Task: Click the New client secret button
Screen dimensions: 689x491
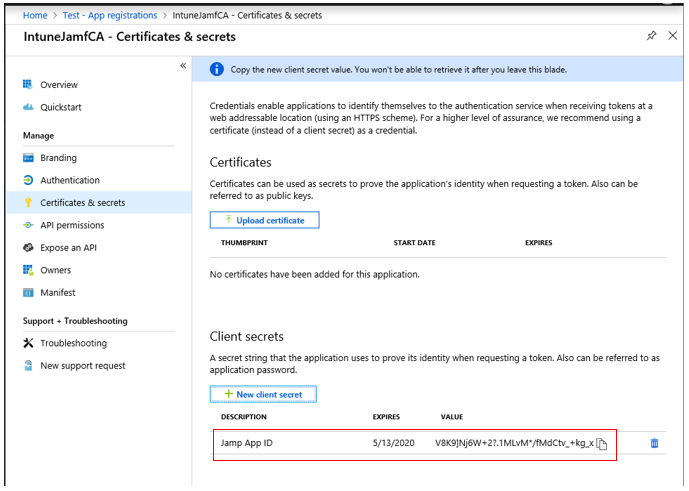Action: tap(263, 394)
